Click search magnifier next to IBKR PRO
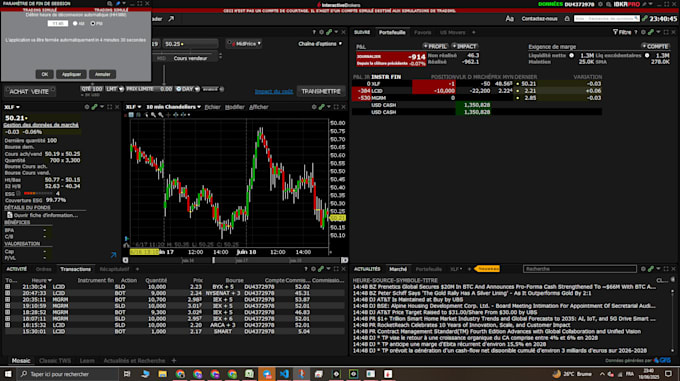Image resolution: width=680 pixels, height=381 pixels. pyautogui.click(x=608, y=4)
